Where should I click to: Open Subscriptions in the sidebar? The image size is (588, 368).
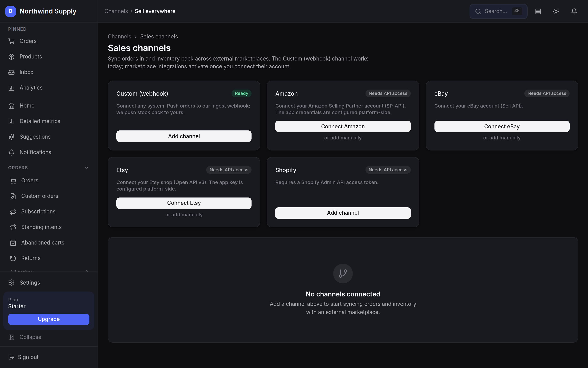49,212
